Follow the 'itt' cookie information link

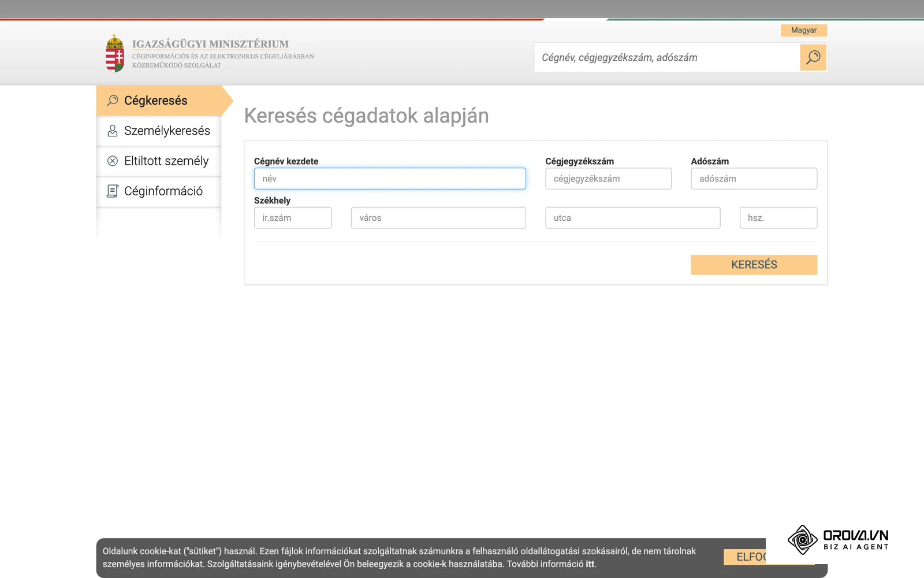(x=590, y=564)
